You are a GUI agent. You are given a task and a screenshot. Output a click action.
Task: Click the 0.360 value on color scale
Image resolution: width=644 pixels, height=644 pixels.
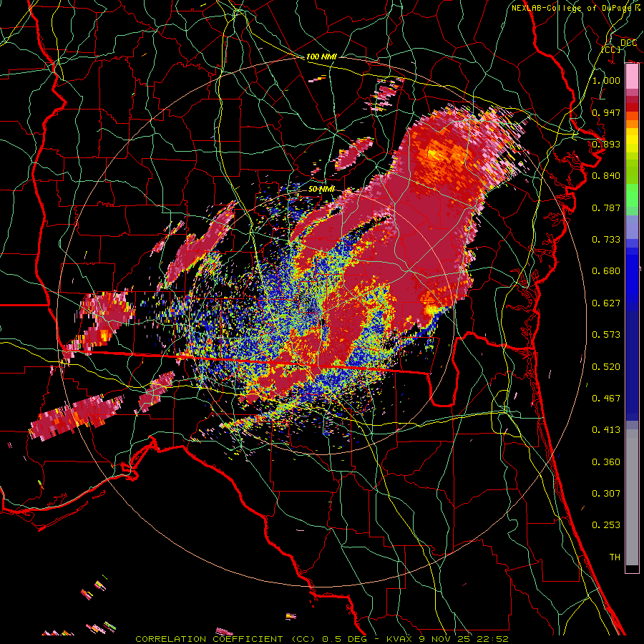point(606,462)
